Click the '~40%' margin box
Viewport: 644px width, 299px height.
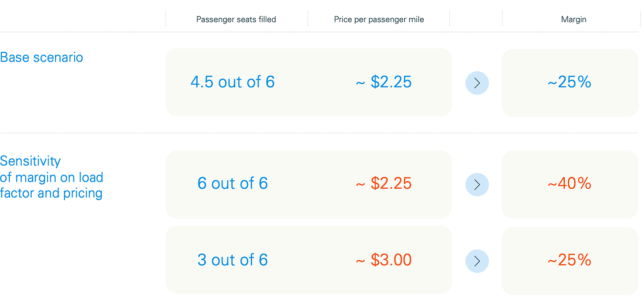[x=570, y=184]
